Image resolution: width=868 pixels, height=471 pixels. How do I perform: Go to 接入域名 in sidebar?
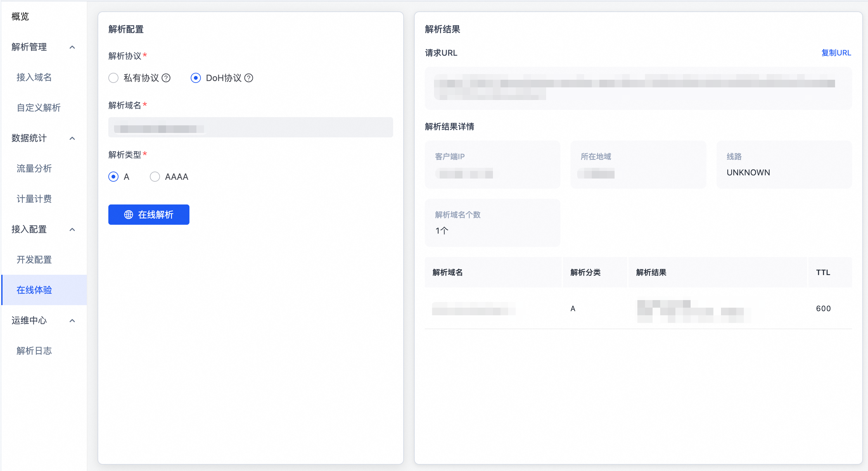point(34,78)
